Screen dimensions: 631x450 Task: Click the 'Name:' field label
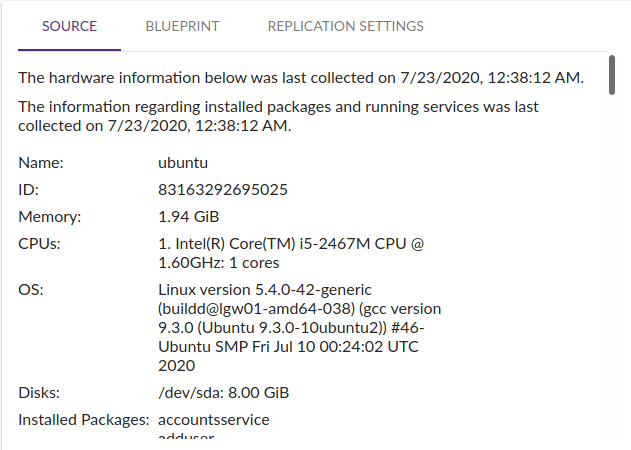tap(41, 161)
